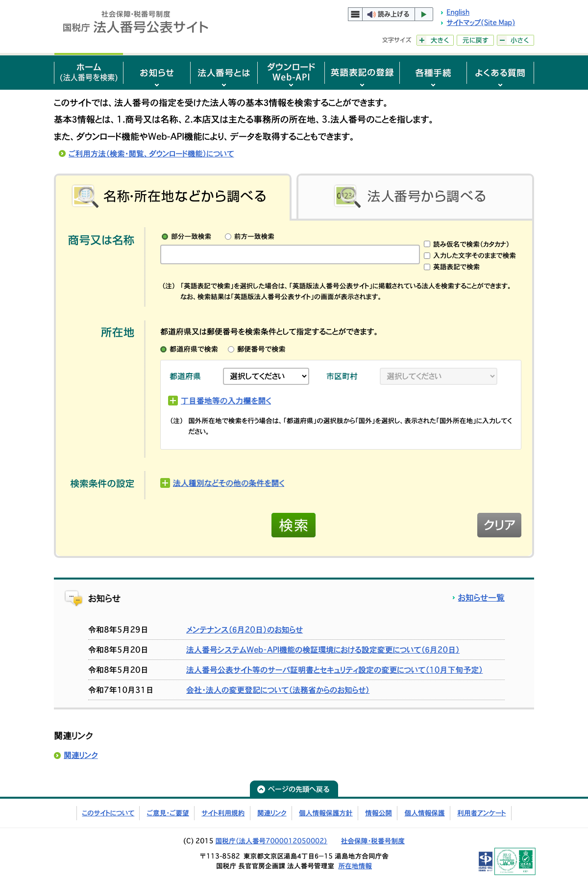
Task: Check 入力した文字そのままで検索 checkbox
Action: 427,255
